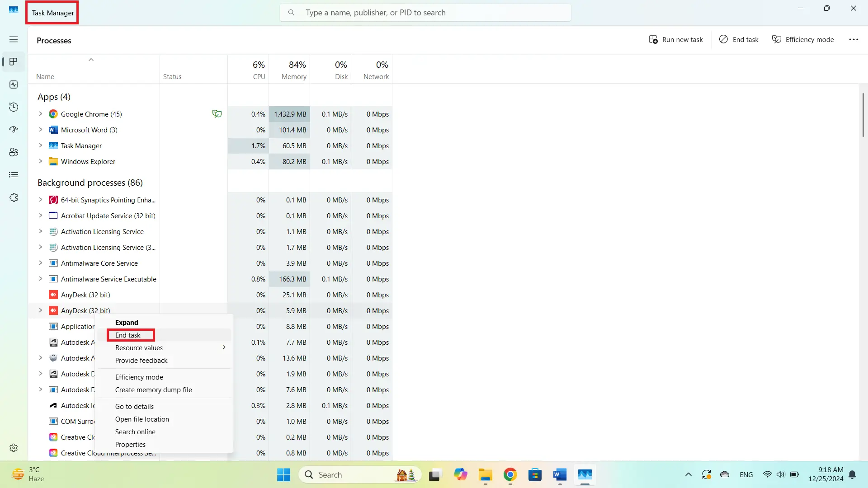Expand the Microsoft Word process entries
Viewport: 868px width, 488px height.
(x=40, y=130)
